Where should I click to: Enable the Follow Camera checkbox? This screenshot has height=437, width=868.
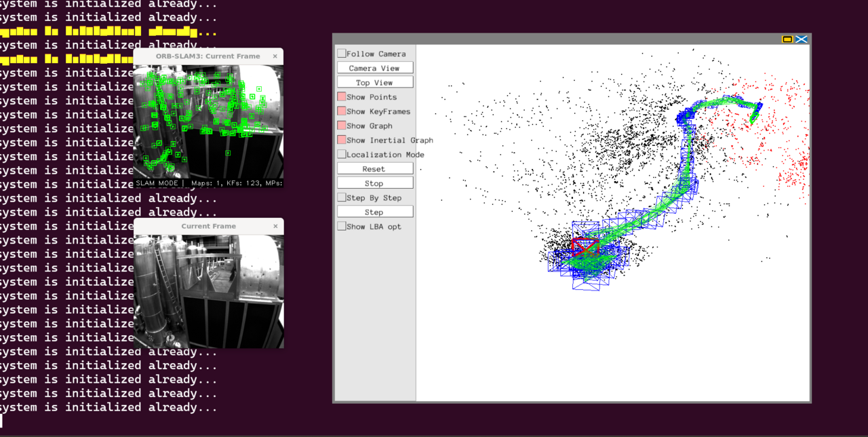coord(342,54)
